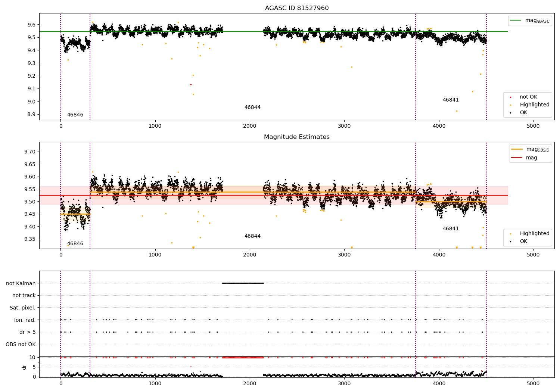
Task: Click the 'Sat. pixel.' row label
Action: (22, 308)
